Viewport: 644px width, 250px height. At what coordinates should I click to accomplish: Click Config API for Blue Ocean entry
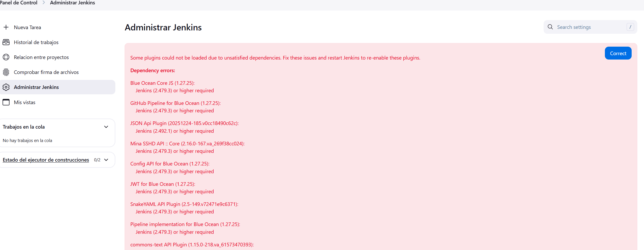pyautogui.click(x=170, y=164)
